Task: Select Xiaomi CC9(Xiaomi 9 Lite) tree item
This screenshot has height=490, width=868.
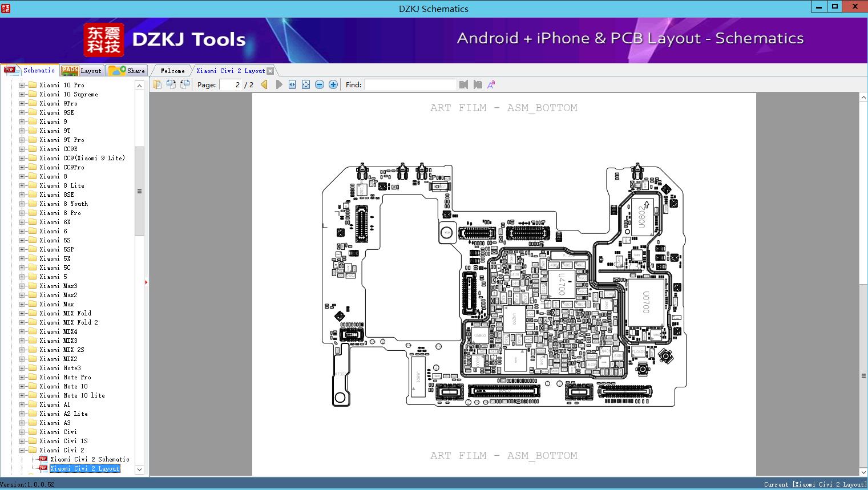Action: click(82, 158)
